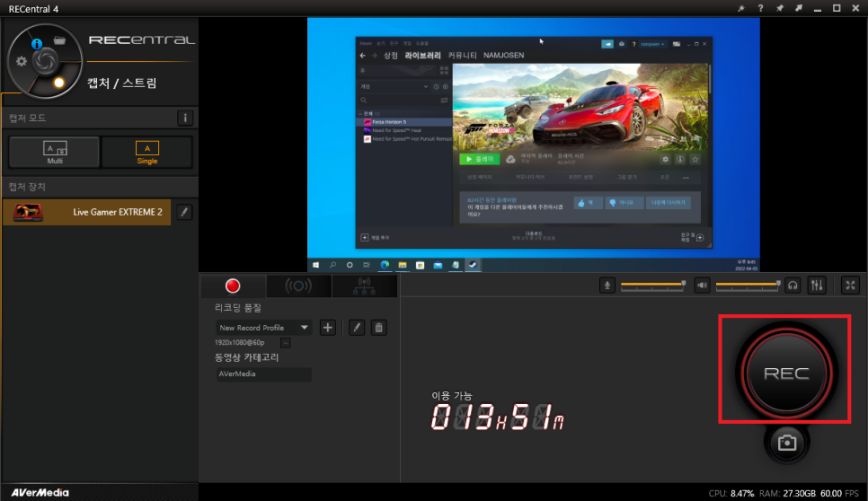868x501 pixels.
Task: Expand preview to full screen
Action: click(x=850, y=286)
